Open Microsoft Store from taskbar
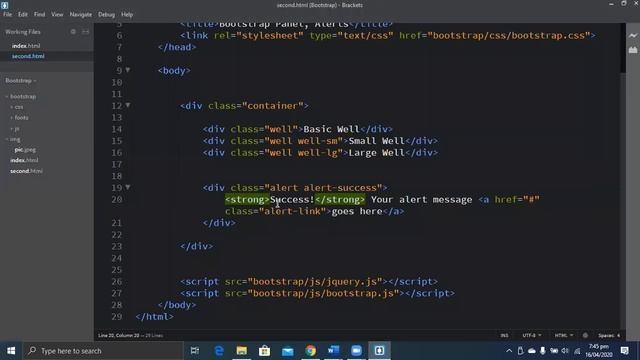 264,351
